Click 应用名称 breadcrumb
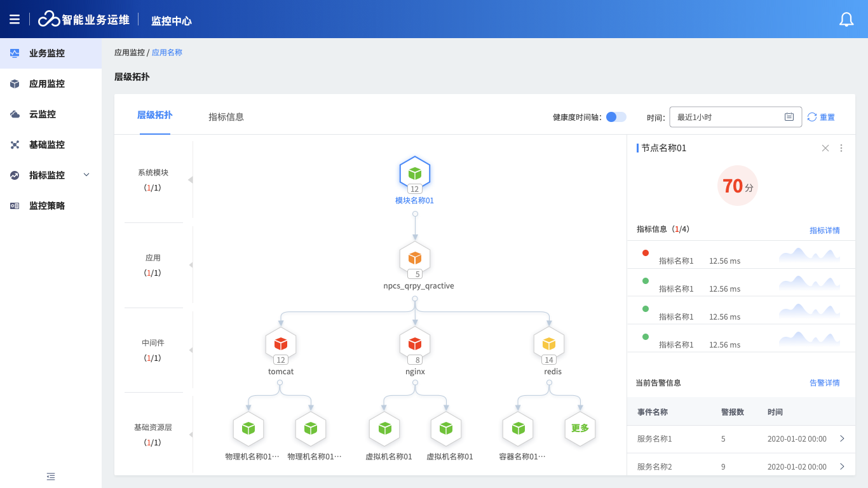 (x=167, y=53)
